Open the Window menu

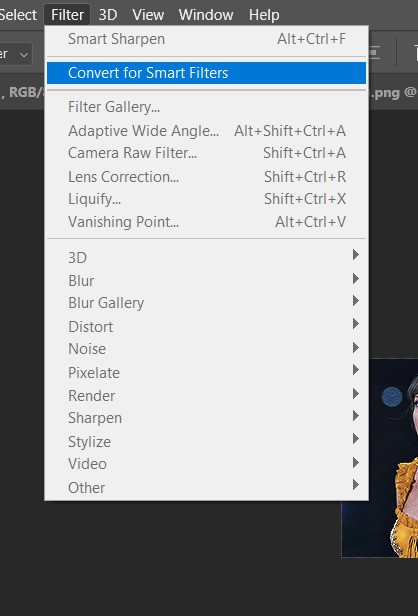pyautogui.click(x=206, y=15)
